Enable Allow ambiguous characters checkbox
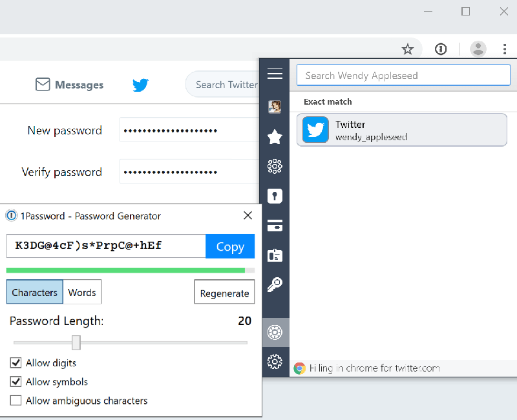Screen dimensions: 517x420 (16, 401)
